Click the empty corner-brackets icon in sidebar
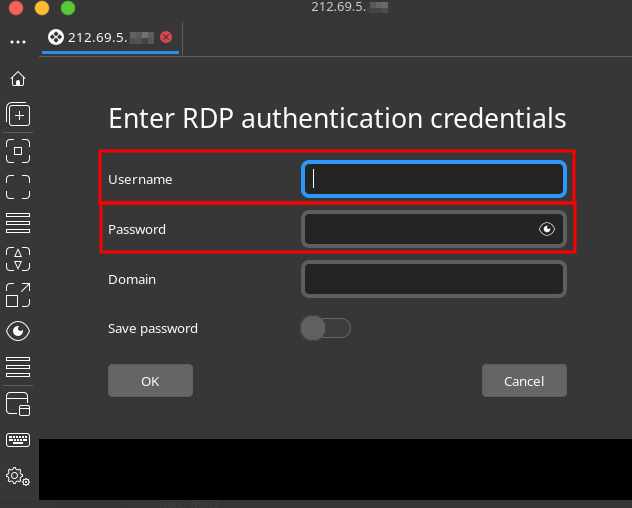632x508 pixels. 18,187
